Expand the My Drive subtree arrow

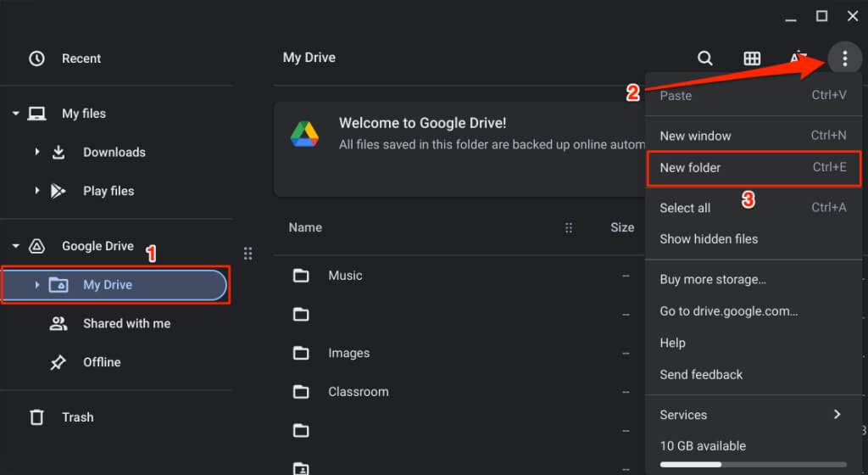pyautogui.click(x=37, y=285)
